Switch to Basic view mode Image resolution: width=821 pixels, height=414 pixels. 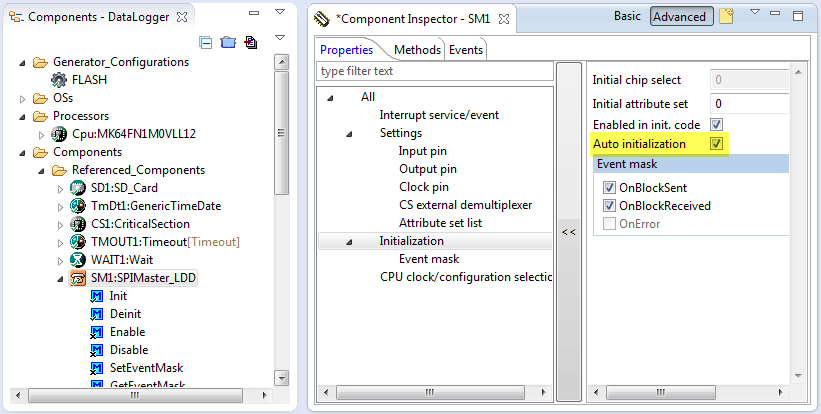click(627, 17)
